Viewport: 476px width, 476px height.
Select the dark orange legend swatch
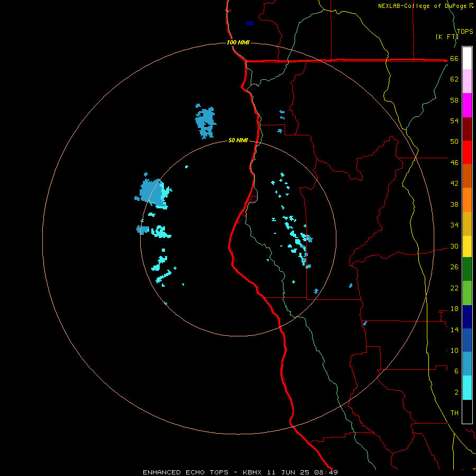(x=467, y=176)
